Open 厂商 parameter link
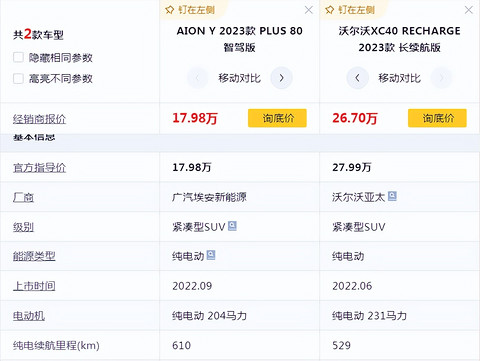This screenshot has width=480, height=361. pyautogui.click(x=23, y=197)
